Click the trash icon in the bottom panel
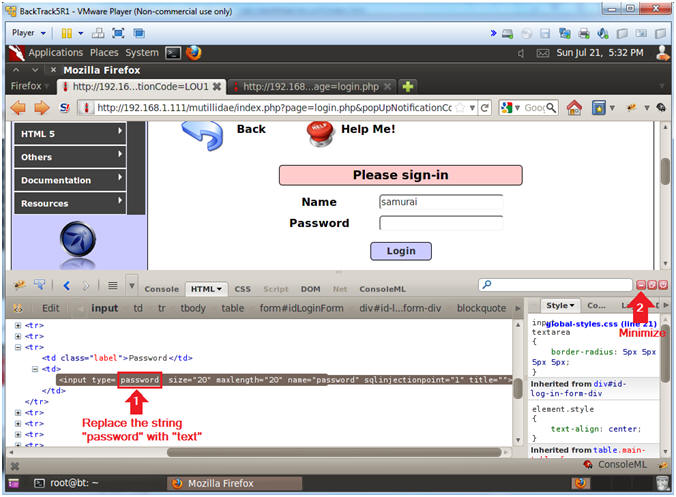The image size is (676, 497). tap(662, 483)
